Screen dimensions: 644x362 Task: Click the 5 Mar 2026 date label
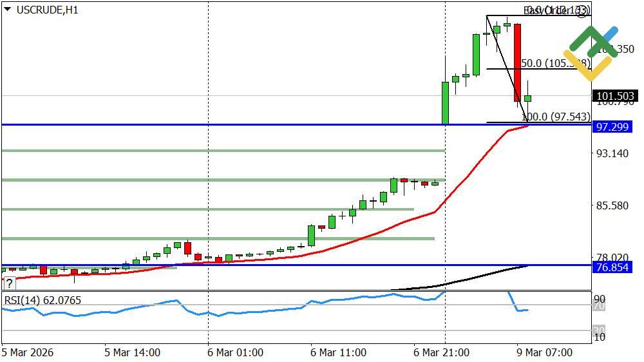tap(28, 352)
